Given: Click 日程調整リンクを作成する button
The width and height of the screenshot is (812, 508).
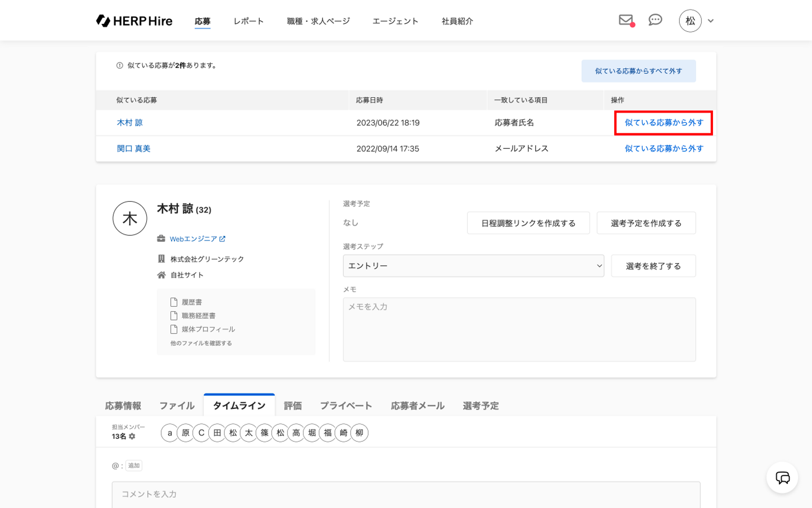Looking at the screenshot, I should (x=528, y=223).
